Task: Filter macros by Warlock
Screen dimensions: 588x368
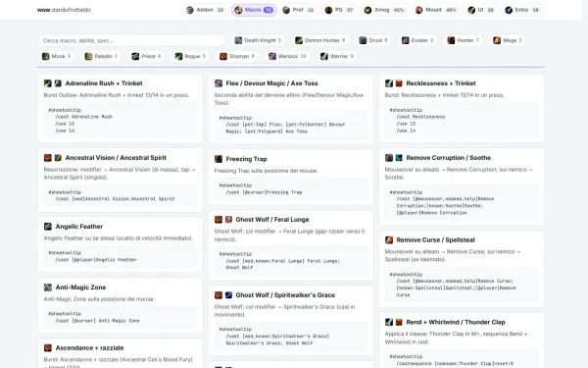Action: pyautogui.click(x=287, y=56)
